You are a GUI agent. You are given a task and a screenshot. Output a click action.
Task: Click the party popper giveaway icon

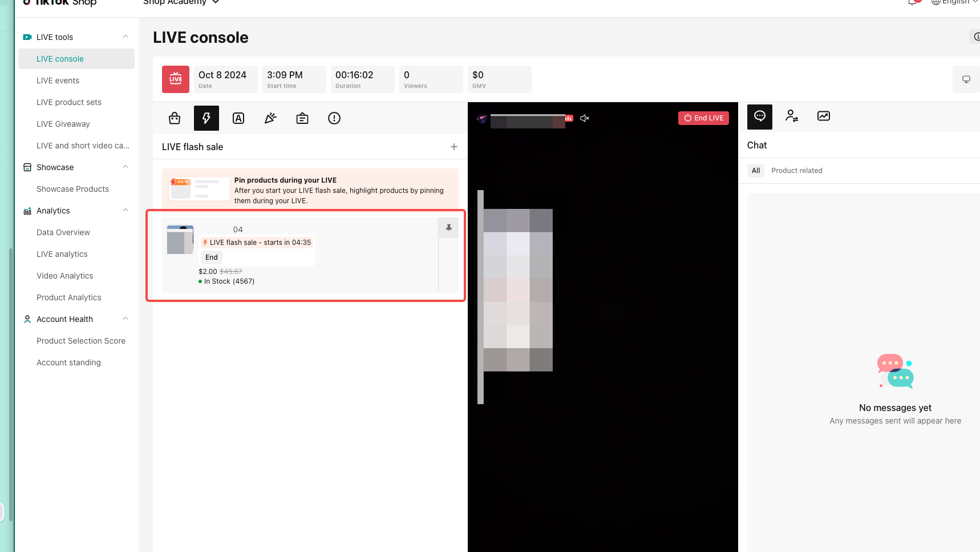point(270,118)
